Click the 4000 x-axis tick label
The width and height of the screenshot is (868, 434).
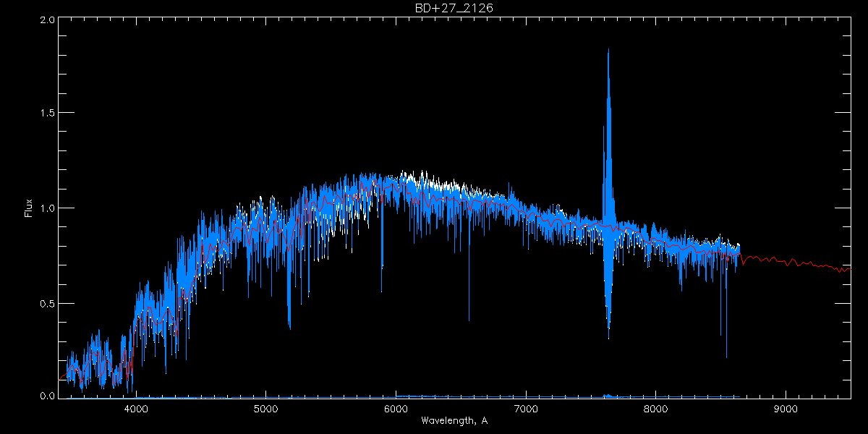pos(136,407)
